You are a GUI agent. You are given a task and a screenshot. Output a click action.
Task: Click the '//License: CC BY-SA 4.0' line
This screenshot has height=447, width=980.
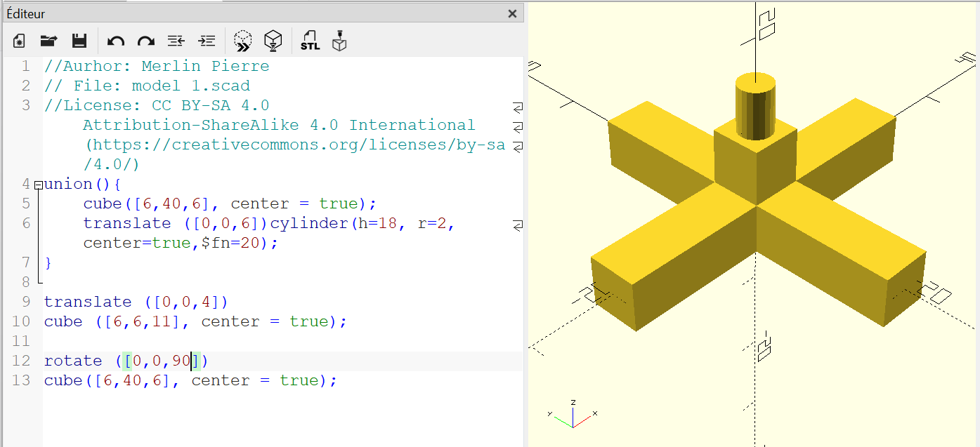click(x=157, y=105)
